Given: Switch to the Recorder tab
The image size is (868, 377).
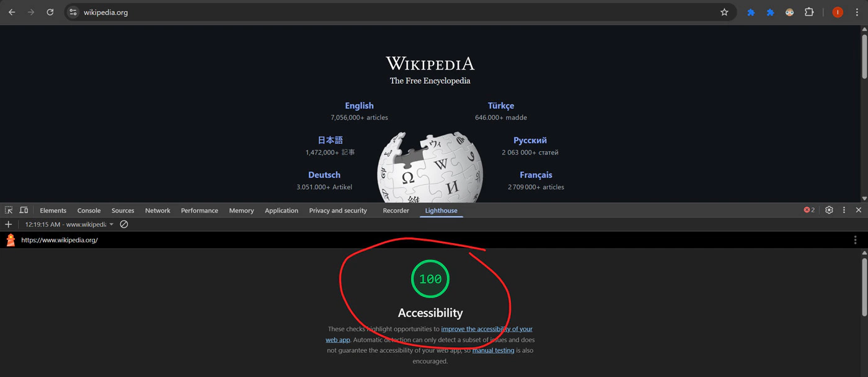Looking at the screenshot, I should (396, 211).
